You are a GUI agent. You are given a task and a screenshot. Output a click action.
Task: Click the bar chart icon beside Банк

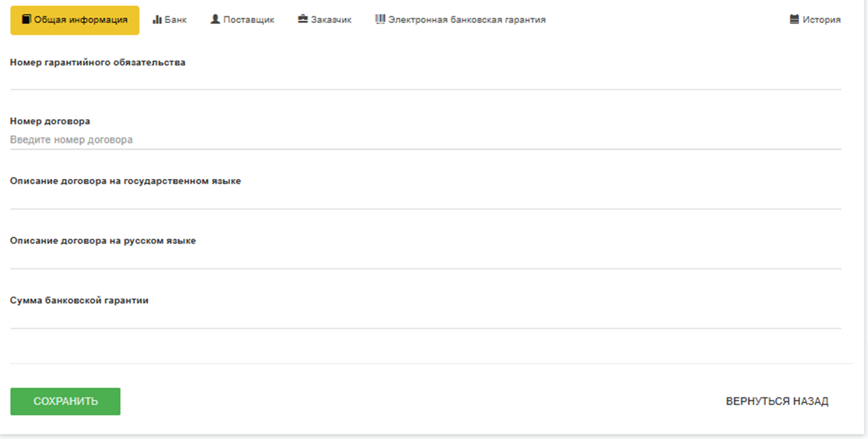click(157, 19)
